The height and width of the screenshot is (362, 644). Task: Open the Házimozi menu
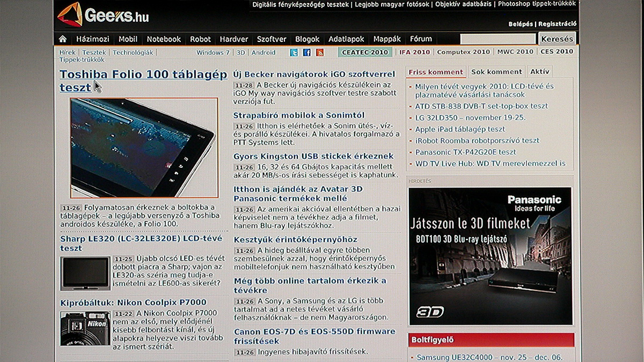click(93, 39)
